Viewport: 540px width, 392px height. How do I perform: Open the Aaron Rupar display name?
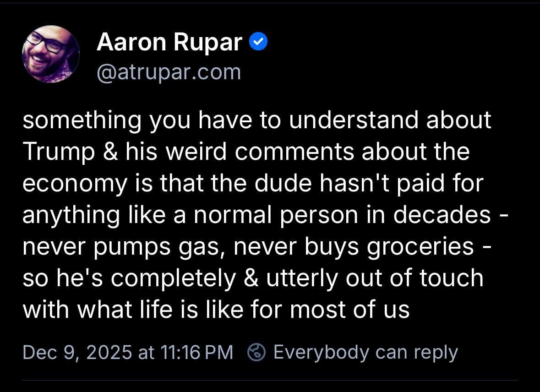[169, 43]
